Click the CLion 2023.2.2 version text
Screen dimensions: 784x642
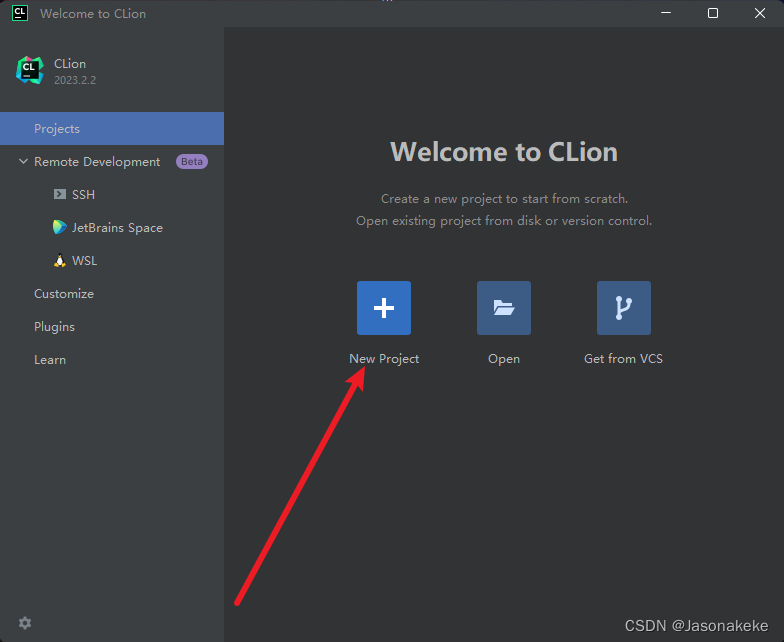click(x=75, y=80)
